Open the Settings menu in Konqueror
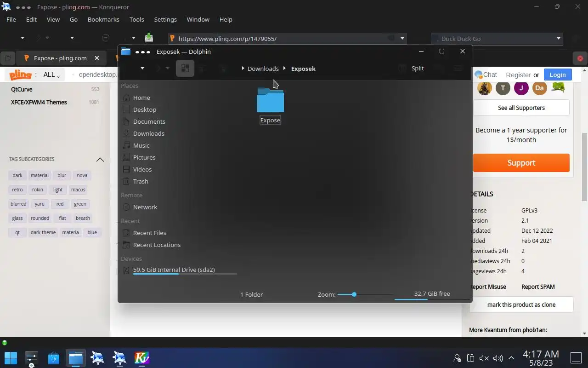 pyautogui.click(x=165, y=19)
